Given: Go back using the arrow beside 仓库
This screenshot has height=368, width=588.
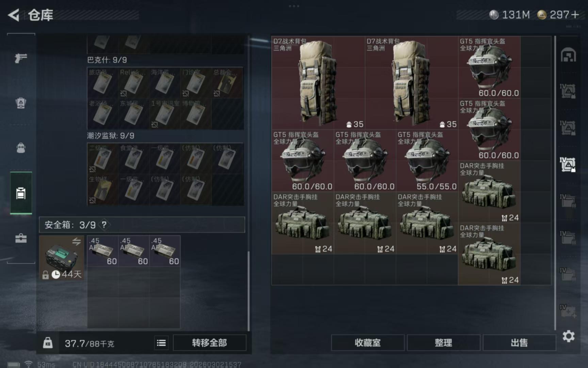Looking at the screenshot, I should pyautogui.click(x=13, y=15).
